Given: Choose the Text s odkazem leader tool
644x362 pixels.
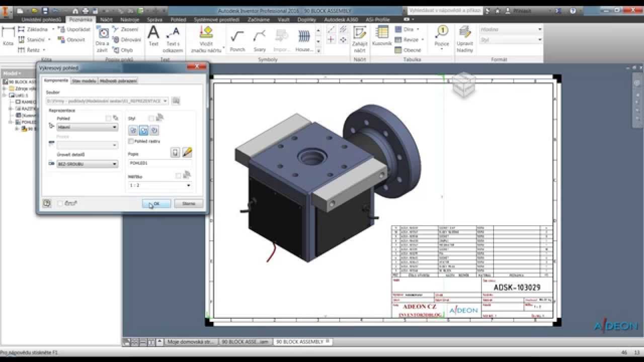Looking at the screenshot, I should (x=173, y=39).
